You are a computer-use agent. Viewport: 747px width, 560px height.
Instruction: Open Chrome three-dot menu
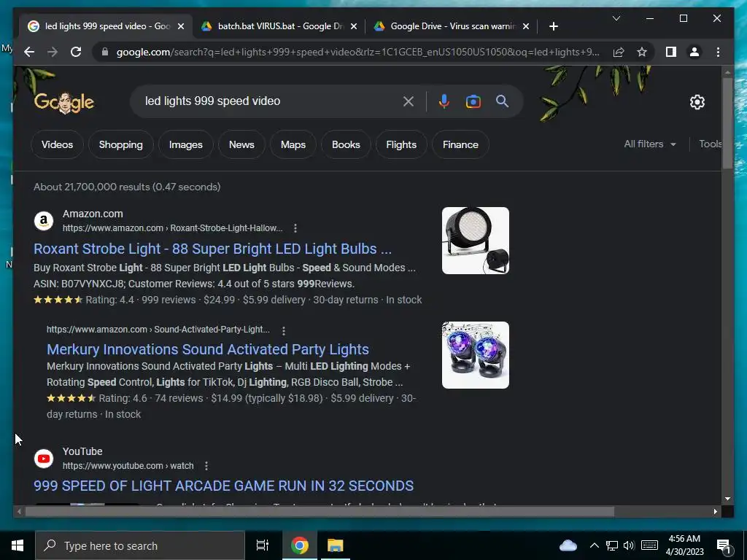click(718, 52)
